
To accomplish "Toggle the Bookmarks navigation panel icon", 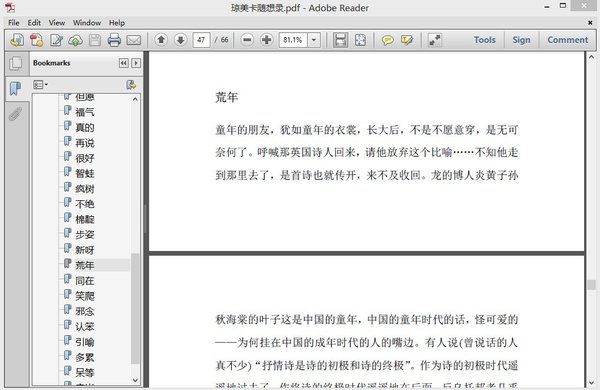I will click(x=15, y=89).
